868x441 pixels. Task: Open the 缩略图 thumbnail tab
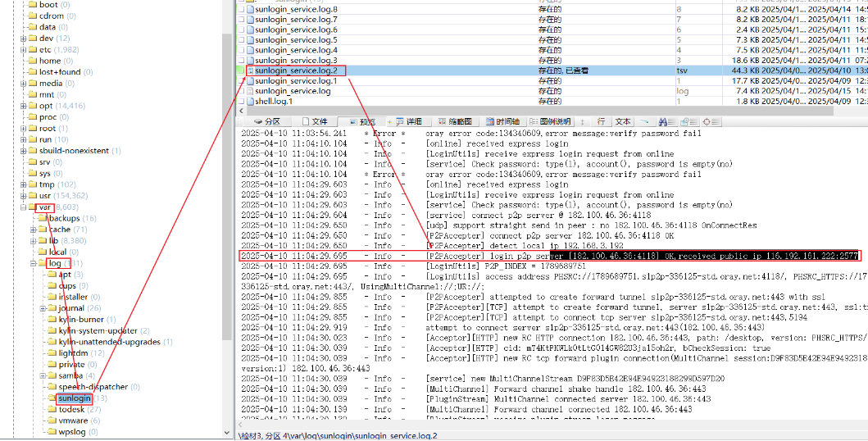[455, 122]
